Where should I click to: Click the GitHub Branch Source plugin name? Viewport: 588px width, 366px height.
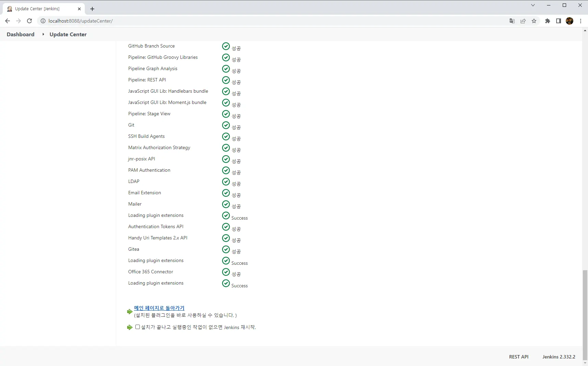point(151,46)
